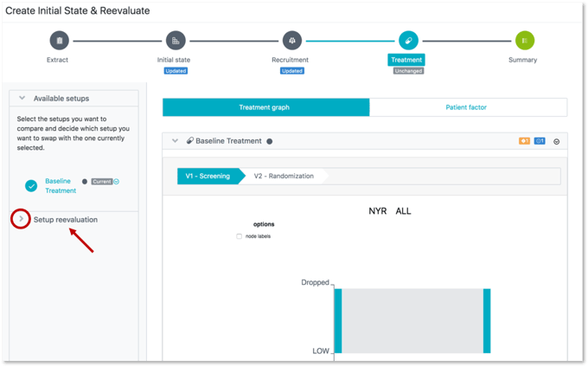This screenshot has width=588, height=367.
Task: Open the dropdown next to the Current badge
Action: (117, 182)
